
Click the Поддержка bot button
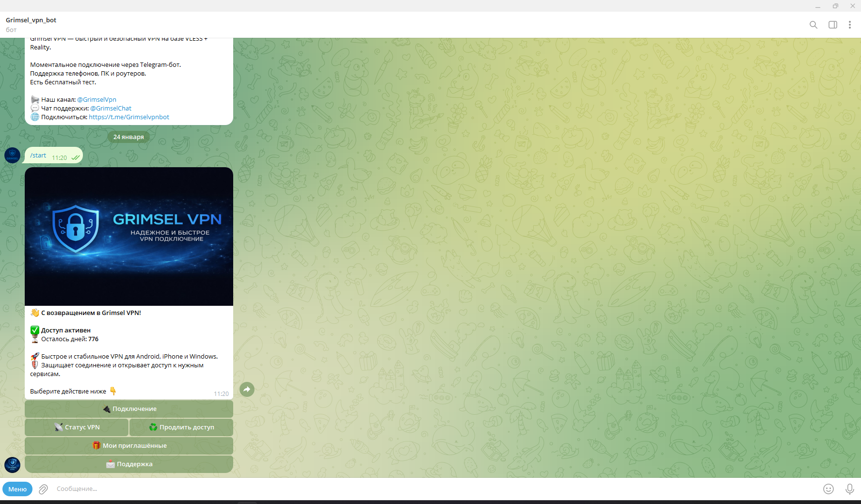(129, 464)
